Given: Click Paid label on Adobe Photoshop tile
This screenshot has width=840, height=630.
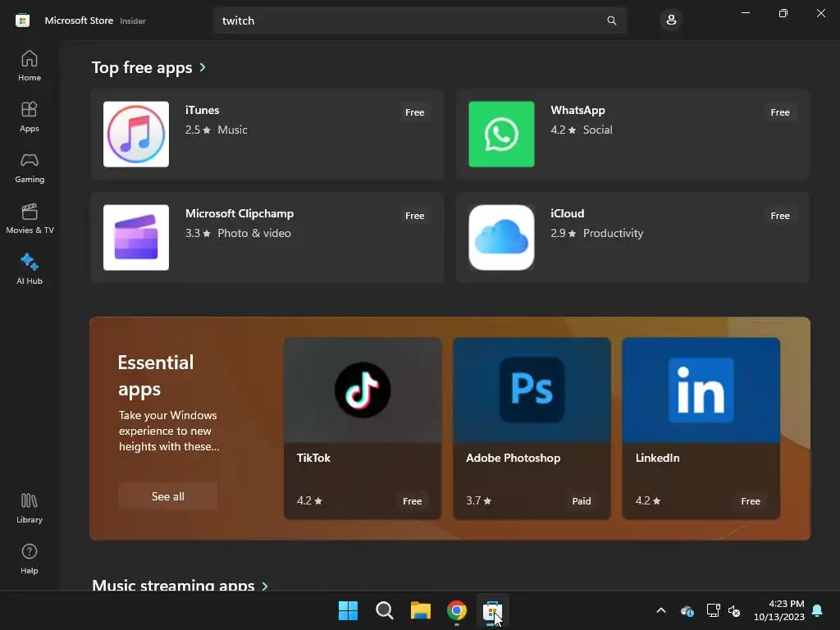Looking at the screenshot, I should [582, 501].
